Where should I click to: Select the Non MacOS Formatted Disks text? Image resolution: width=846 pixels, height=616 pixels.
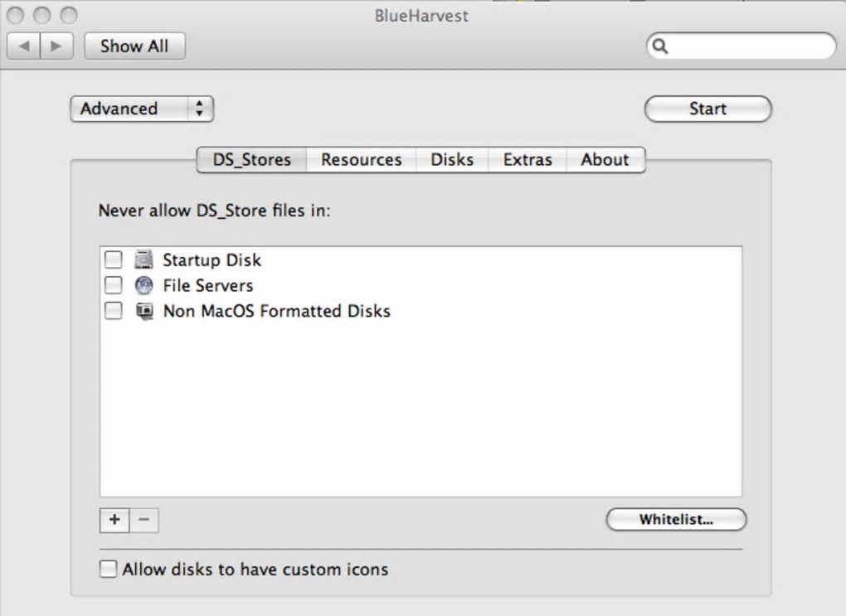click(277, 311)
